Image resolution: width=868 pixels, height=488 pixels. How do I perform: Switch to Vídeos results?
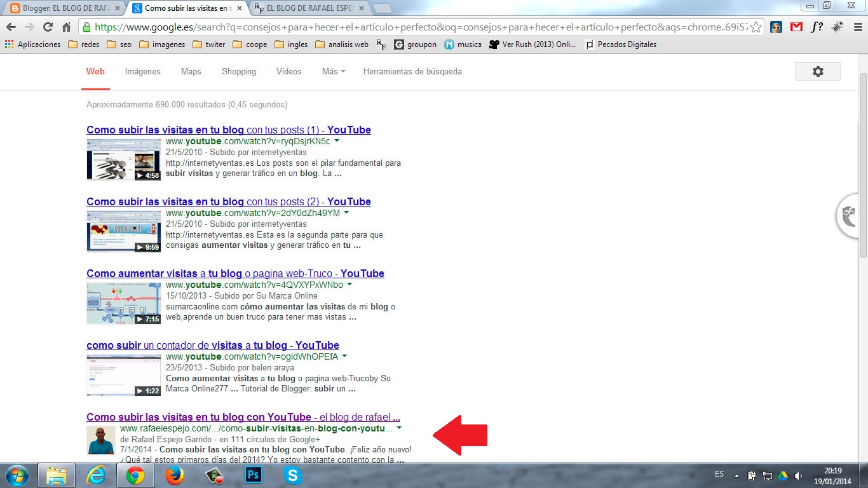click(289, 72)
